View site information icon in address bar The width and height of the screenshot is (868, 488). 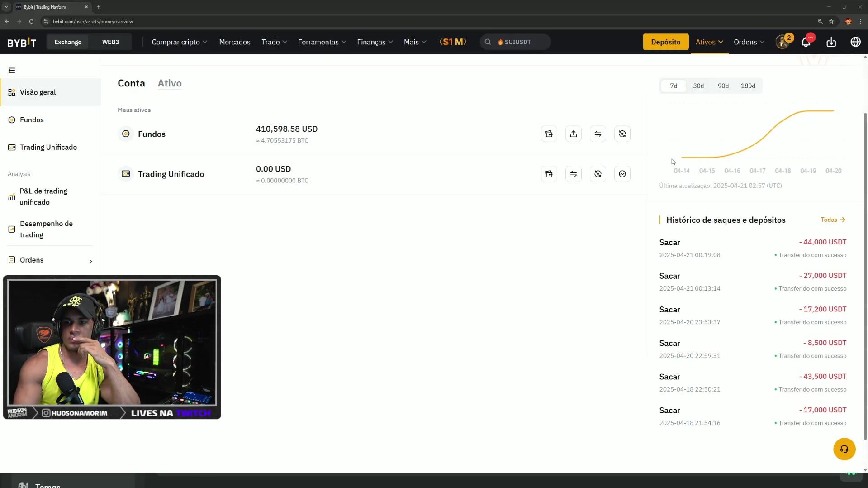pyautogui.click(x=46, y=21)
